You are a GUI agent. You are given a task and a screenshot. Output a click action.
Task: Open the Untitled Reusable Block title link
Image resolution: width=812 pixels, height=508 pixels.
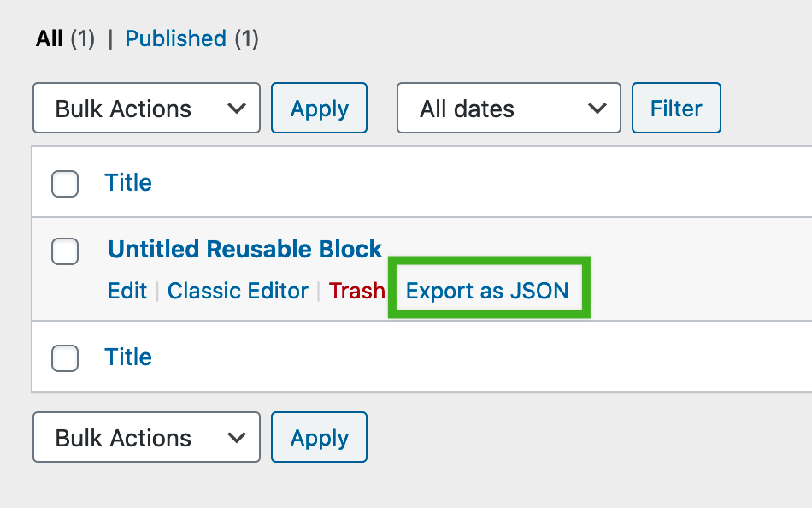pos(244,249)
